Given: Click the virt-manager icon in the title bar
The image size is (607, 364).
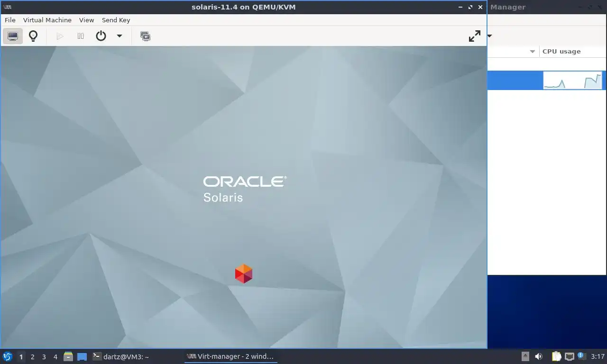Looking at the screenshot, I should point(7,7).
